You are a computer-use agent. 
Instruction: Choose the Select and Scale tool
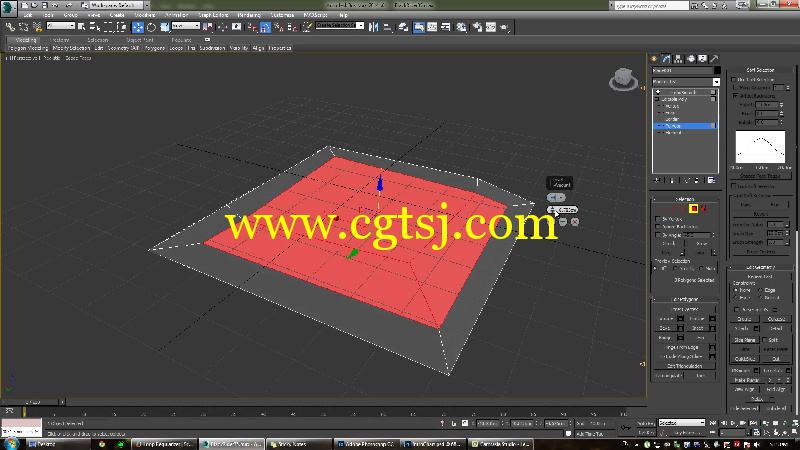pyautogui.click(x=165, y=27)
